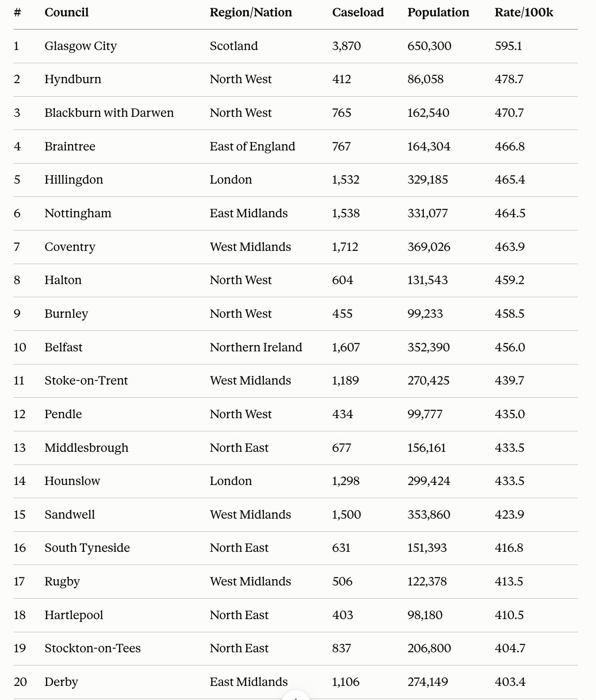596x700 pixels.
Task: Select the South Tyneside council cell
Action: tap(87, 548)
